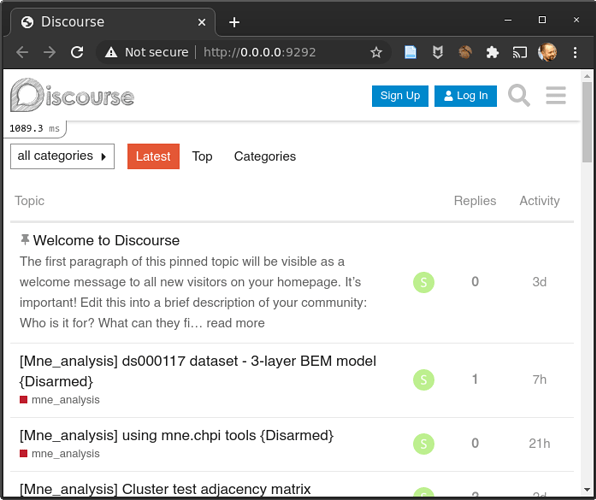Bookmark page with the star icon
The width and height of the screenshot is (596, 500).
[376, 52]
